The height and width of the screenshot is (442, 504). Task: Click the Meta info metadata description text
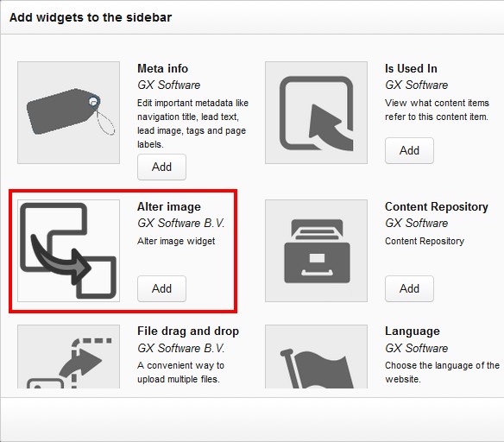click(192, 123)
